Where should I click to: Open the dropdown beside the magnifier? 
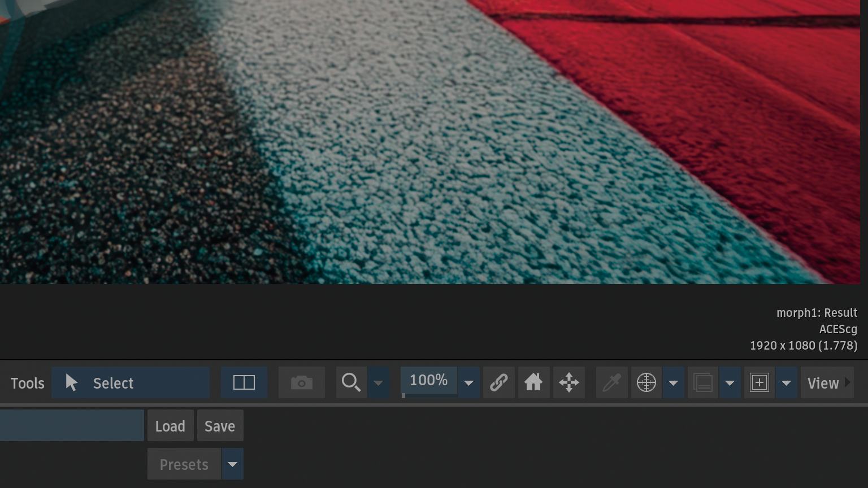click(x=379, y=383)
